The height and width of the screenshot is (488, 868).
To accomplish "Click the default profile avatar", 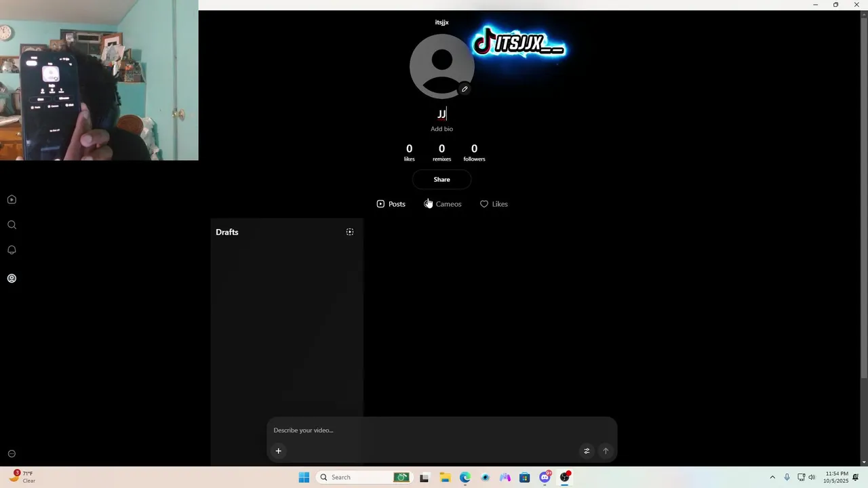I will pyautogui.click(x=441, y=66).
